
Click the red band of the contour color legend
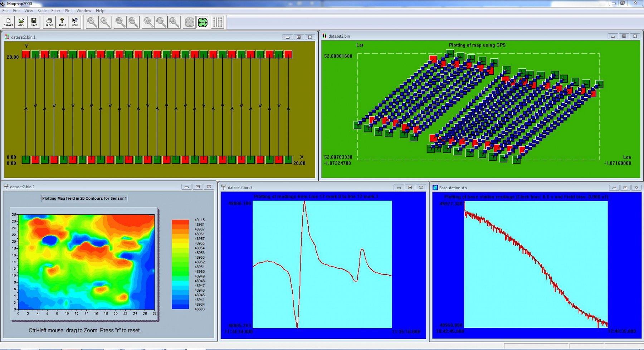tap(180, 223)
